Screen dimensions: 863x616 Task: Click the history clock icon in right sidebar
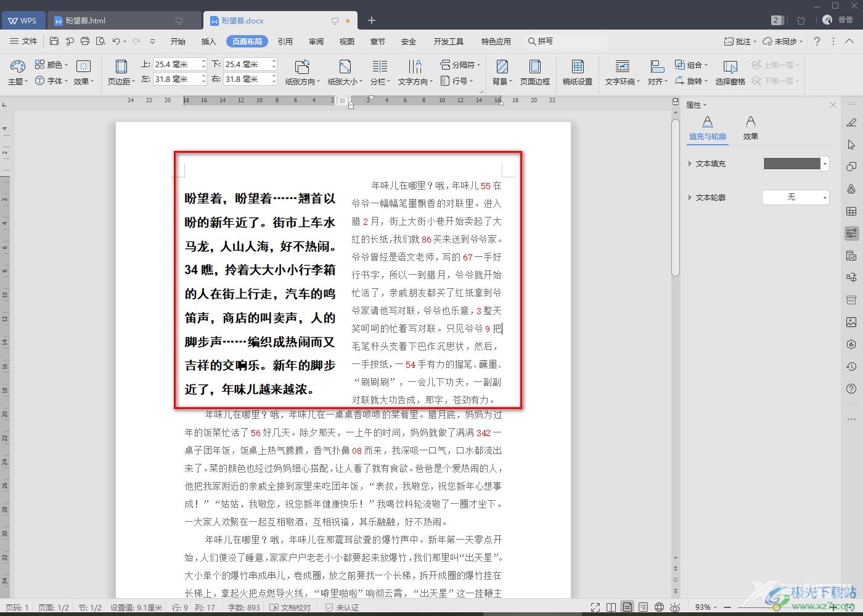pyautogui.click(x=851, y=367)
